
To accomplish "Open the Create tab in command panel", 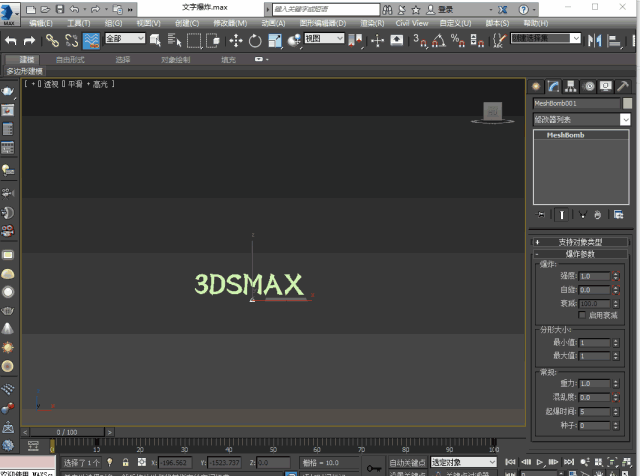I will coord(536,86).
